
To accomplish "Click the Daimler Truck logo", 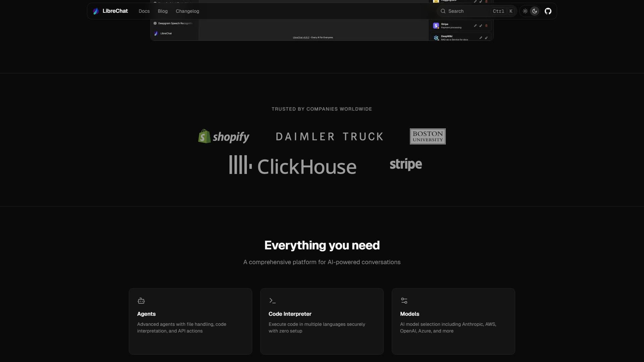I will 329,136.
